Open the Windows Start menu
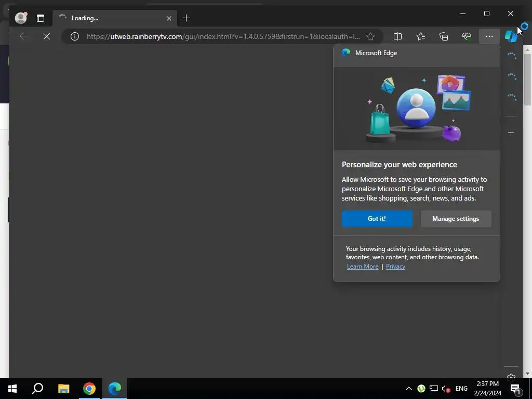This screenshot has width=532, height=399. coord(12,389)
